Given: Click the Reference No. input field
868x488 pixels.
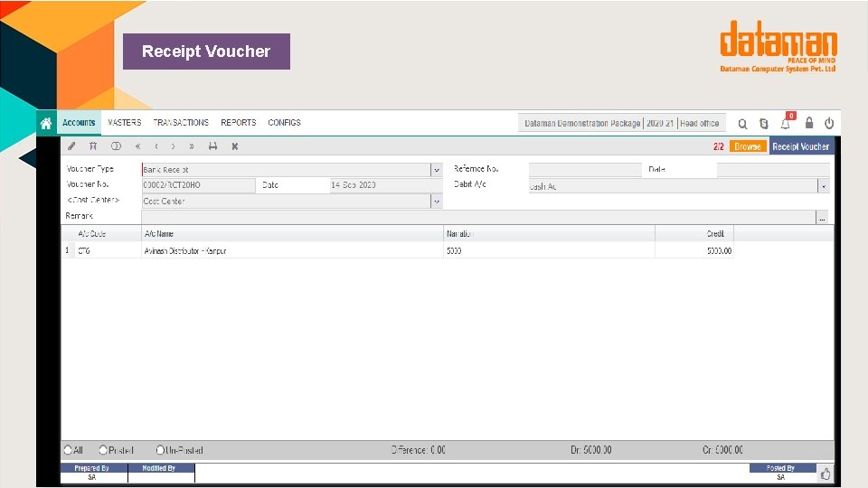Looking at the screenshot, I should tap(585, 169).
